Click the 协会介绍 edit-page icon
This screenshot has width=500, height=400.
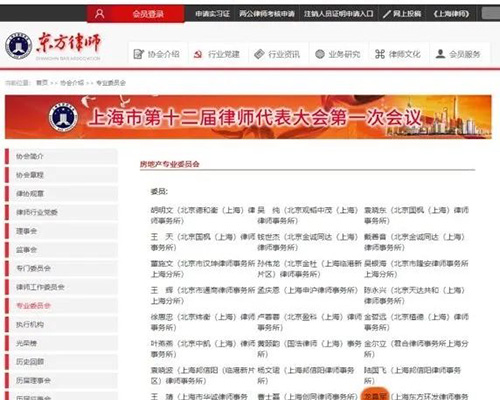pyautogui.click(x=138, y=54)
